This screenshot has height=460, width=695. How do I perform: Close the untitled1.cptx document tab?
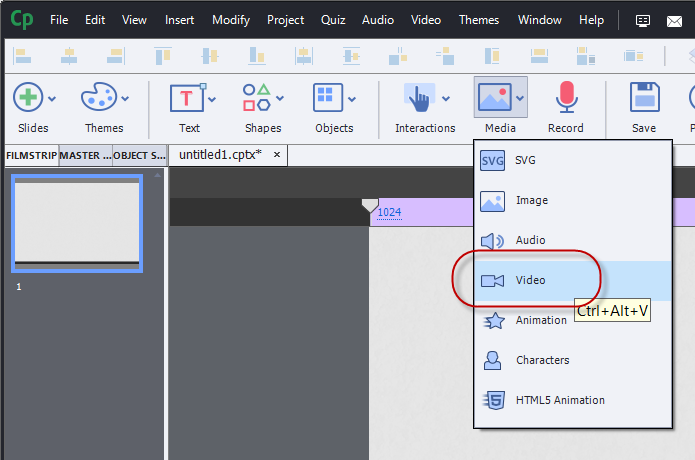276,155
